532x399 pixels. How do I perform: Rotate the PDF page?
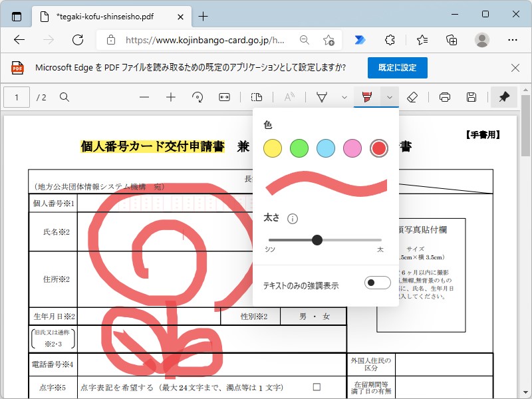point(198,97)
